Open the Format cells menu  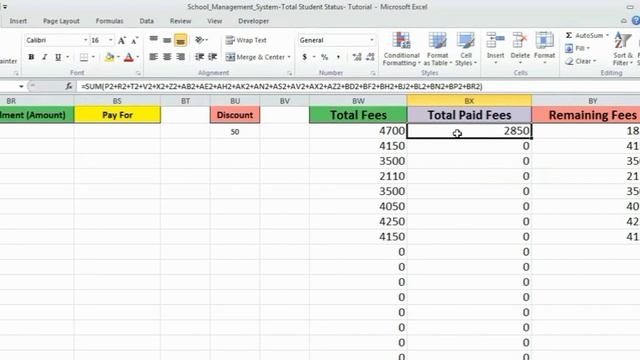pyautogui.click(x=544, y=48)
